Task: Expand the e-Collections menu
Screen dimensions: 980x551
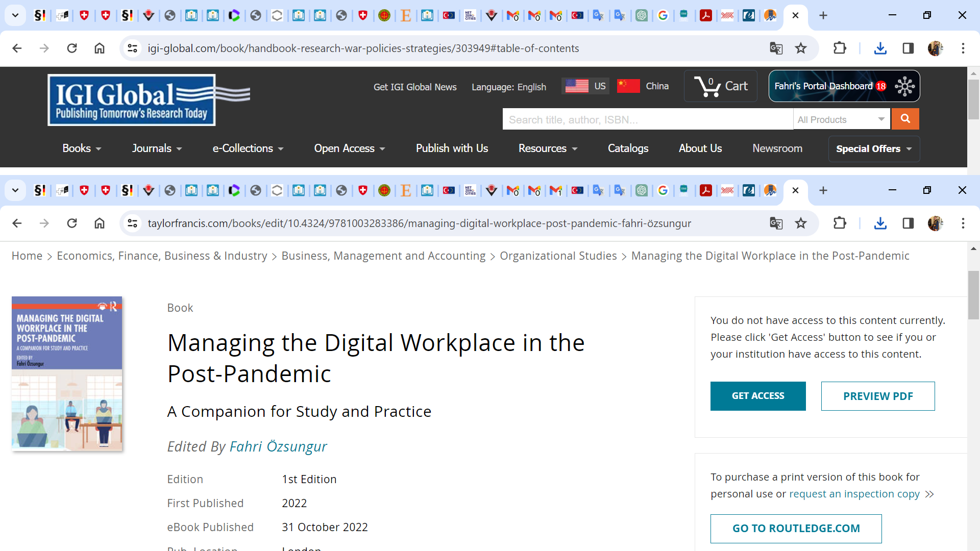Action: pos(248,148)
